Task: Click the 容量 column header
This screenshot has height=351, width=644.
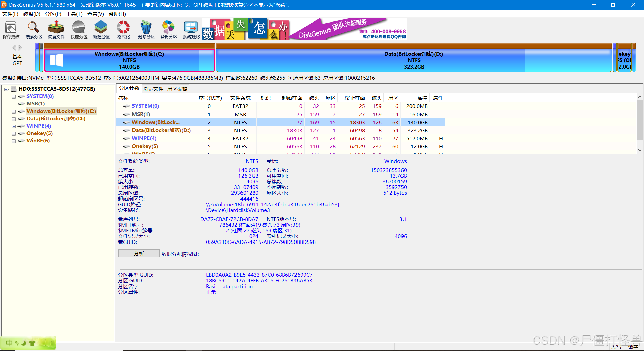Action: (x=415, y=98)
